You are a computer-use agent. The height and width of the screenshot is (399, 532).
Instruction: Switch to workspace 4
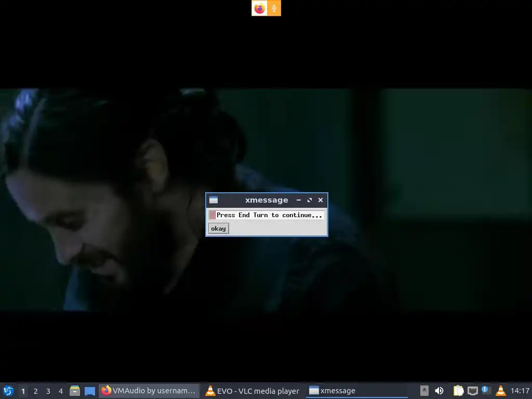tap(61, 391)
